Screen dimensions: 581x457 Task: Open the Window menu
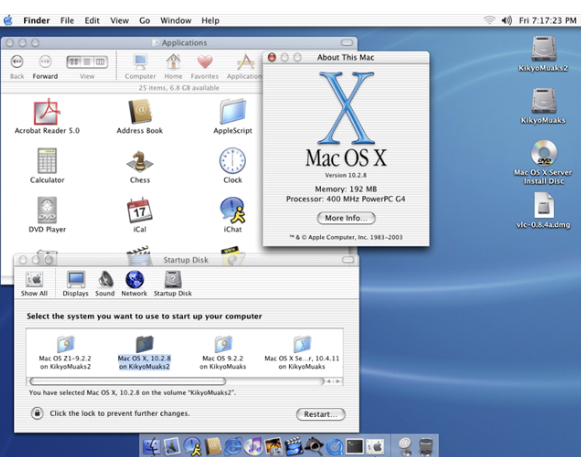pyautogui.click(x=176, y=20)
